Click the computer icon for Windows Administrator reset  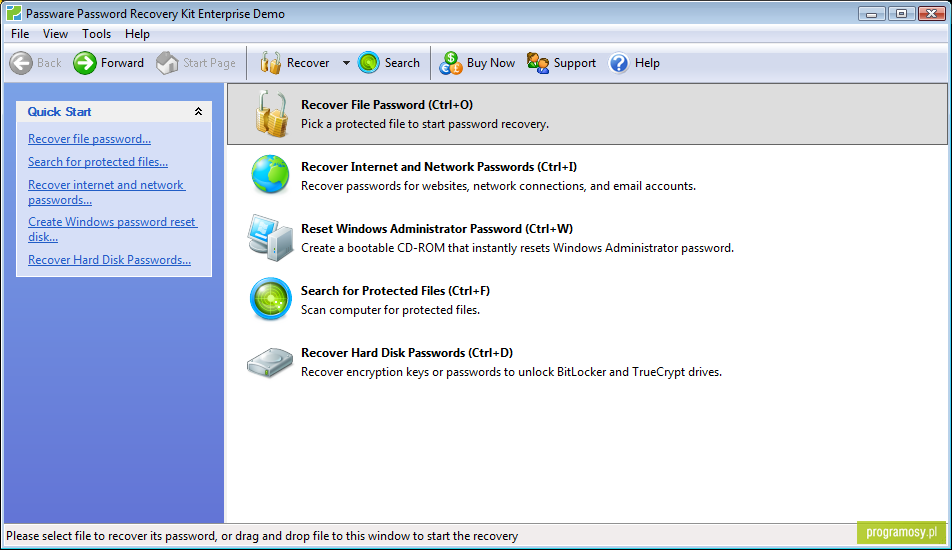coord(270,237)
